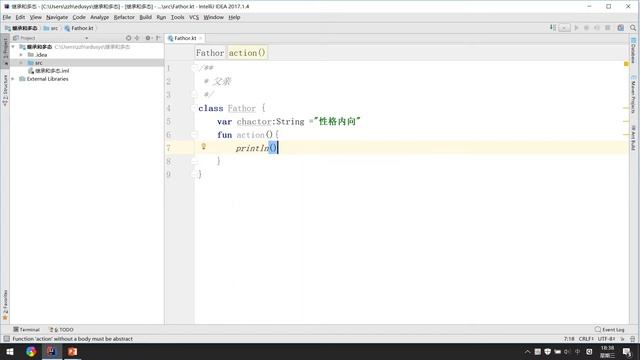640x360 pixels.
Task: Open Windows Start menu
Action: (x=10, y=351)
